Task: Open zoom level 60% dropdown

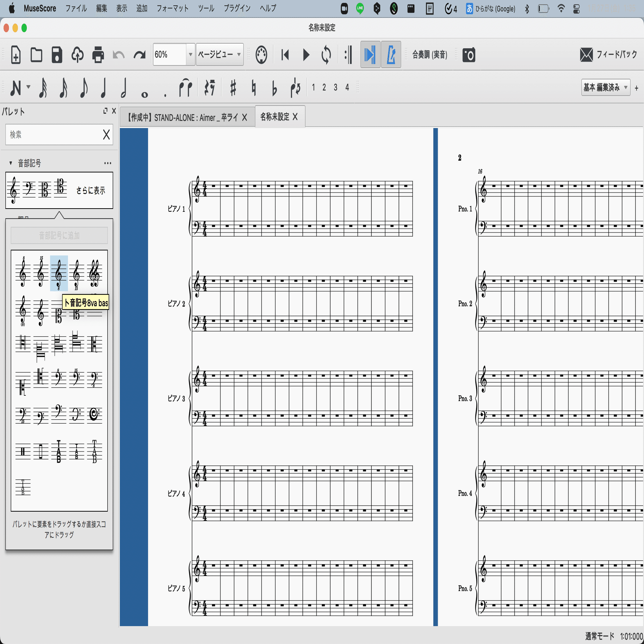Action: (190, 54)
